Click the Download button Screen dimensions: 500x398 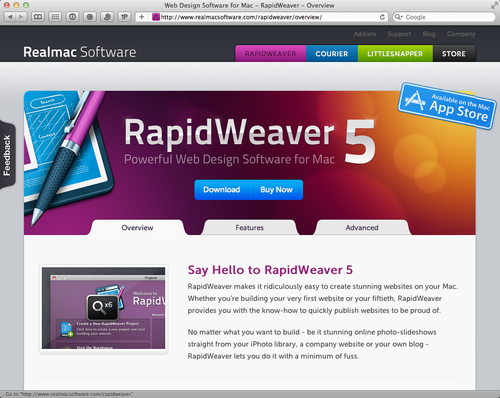click(x=222, y=190)
